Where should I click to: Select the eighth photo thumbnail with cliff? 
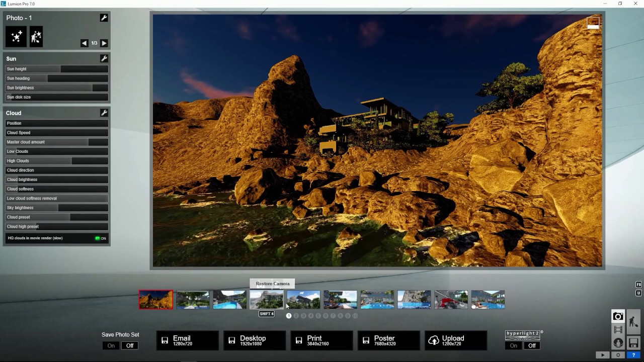[414, 300]
